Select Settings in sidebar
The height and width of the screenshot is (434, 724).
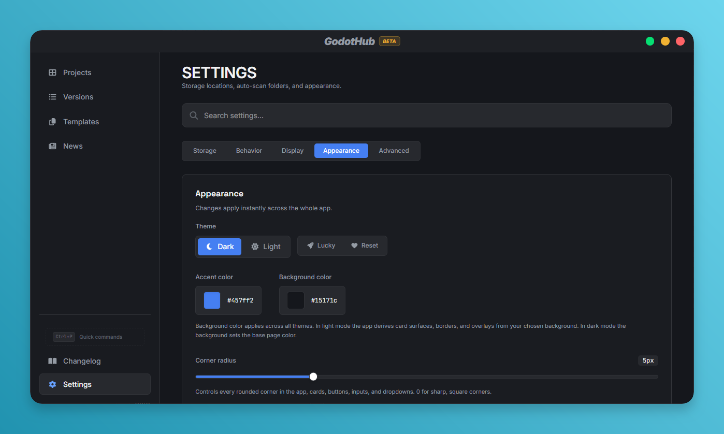pyautogui.click(x=95, y=384)
